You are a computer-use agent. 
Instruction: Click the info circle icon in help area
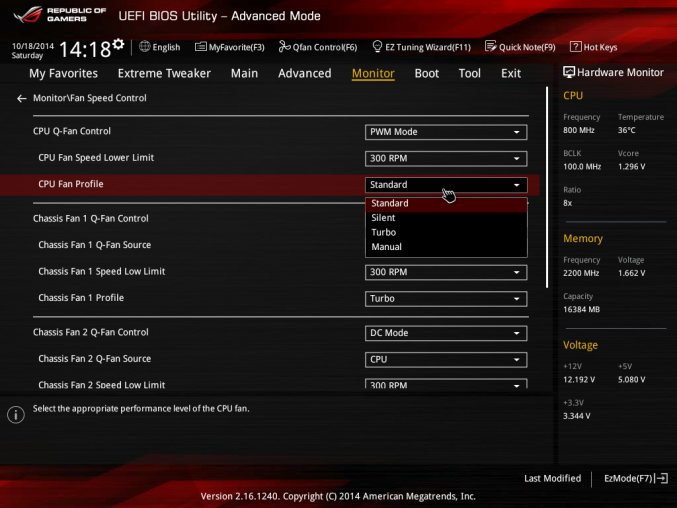[16, 415]
